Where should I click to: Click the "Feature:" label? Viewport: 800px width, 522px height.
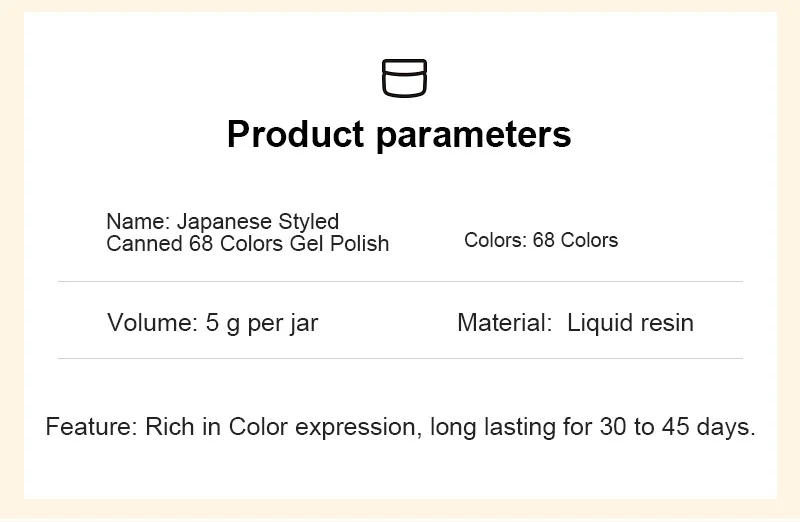pyautogui.click(x=90, y=427)
